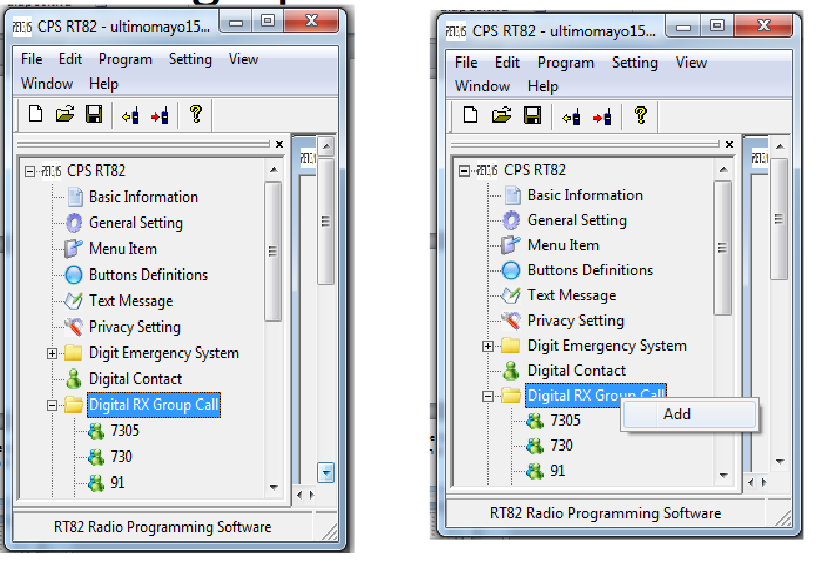Image resolution: width=818 pixels, height=567 pixels.
Task: Select group 730 in left tree
Action: tap(121, 456)
